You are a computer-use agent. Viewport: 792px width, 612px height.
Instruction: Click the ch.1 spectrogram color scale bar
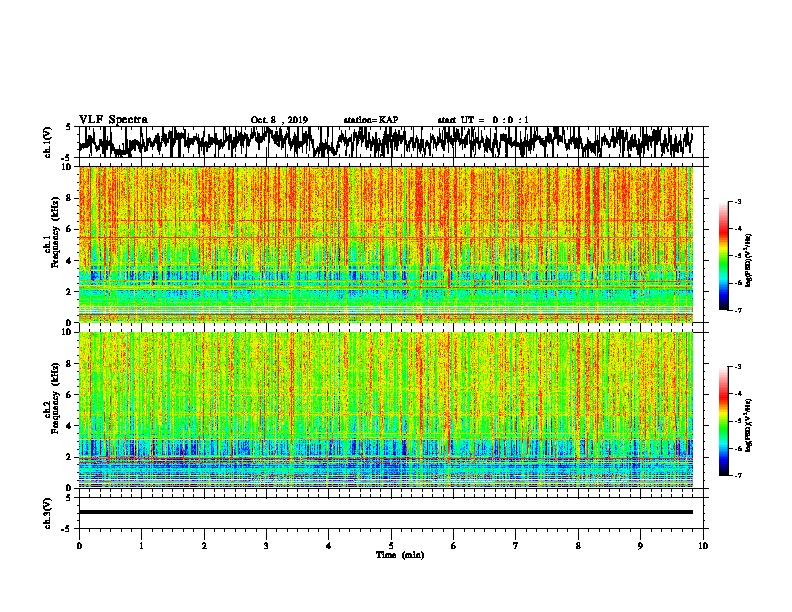tap(724, 256)
